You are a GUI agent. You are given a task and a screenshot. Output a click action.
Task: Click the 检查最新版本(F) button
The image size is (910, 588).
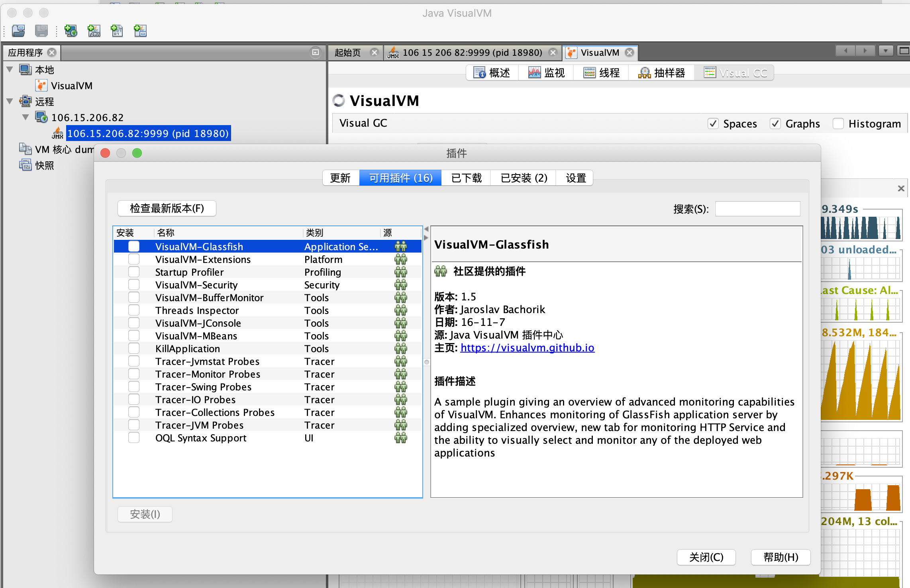tap(167, 208)
